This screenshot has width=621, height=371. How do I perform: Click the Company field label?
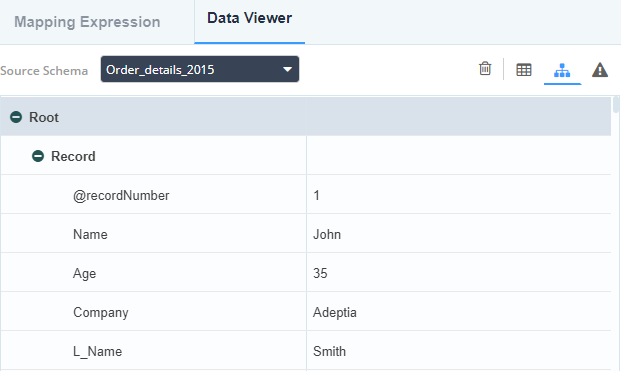(101, 312)
